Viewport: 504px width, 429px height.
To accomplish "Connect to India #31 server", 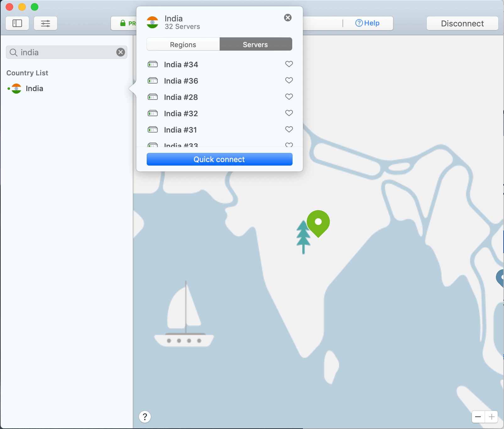I will point(180,130).
